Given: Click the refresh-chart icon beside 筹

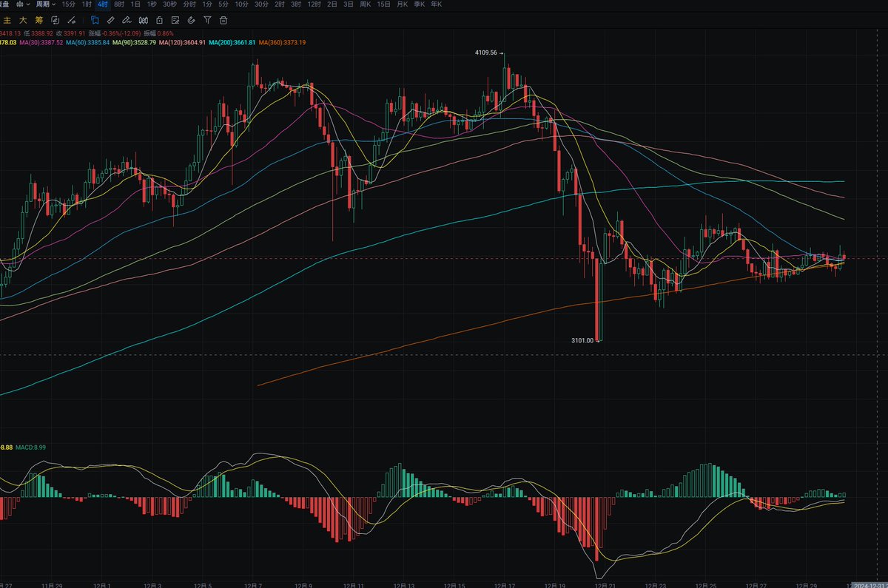Looking at the screenshot, I should click(x=56, y=20).
